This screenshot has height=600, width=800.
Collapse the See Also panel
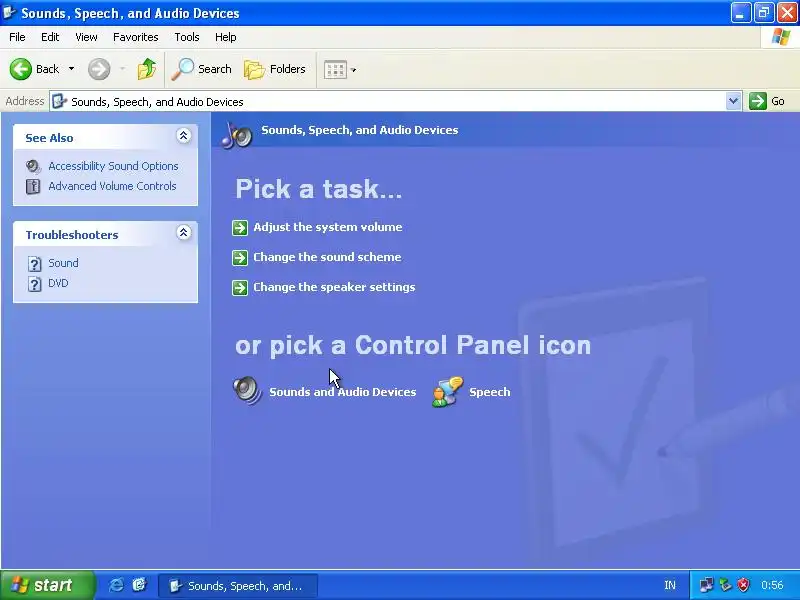184,136
